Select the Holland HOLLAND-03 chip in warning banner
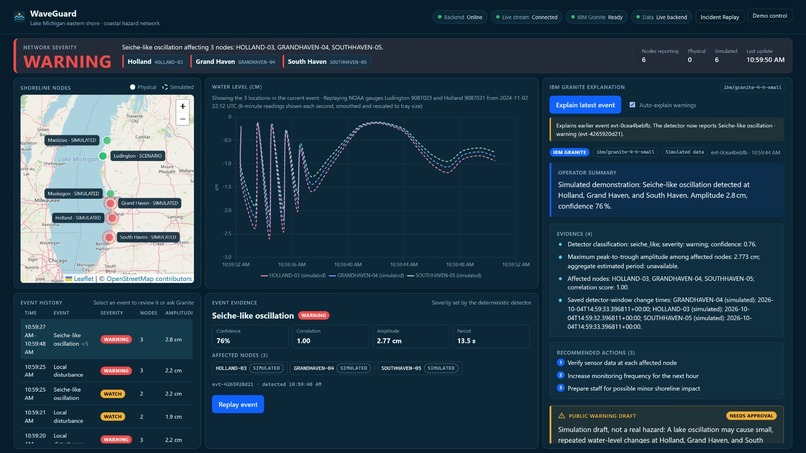This screenshot has height=453, width=806. coord(155,62)
